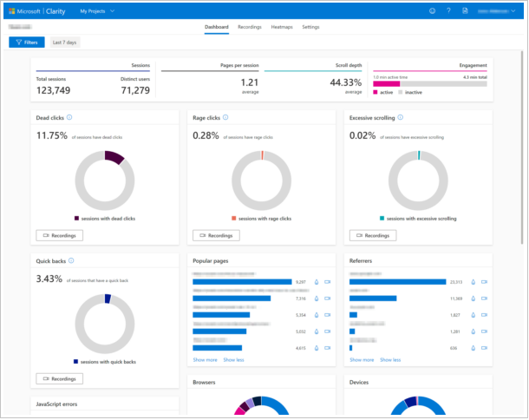Click Show more under Popular pages
This screenshot has height=420, width=529.
[x=206, y=360]
